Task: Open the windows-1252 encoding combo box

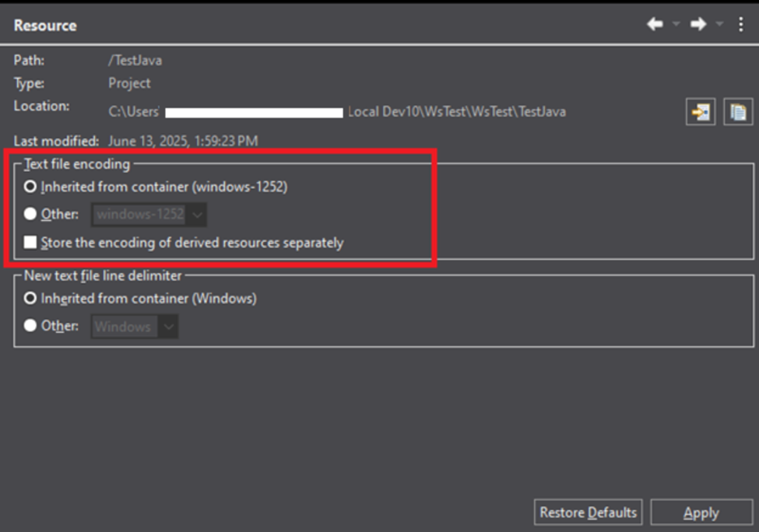Action: 149,214
